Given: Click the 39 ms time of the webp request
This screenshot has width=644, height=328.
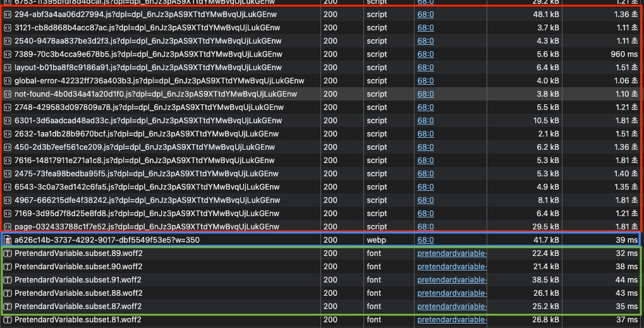Looking at the screenshot, I should pos(627,240).
